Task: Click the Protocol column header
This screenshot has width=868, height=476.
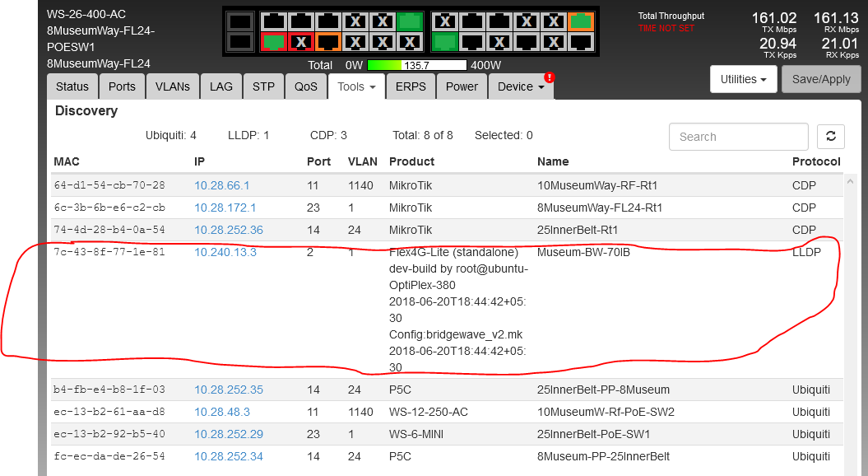Action: [x=815, y=161]
